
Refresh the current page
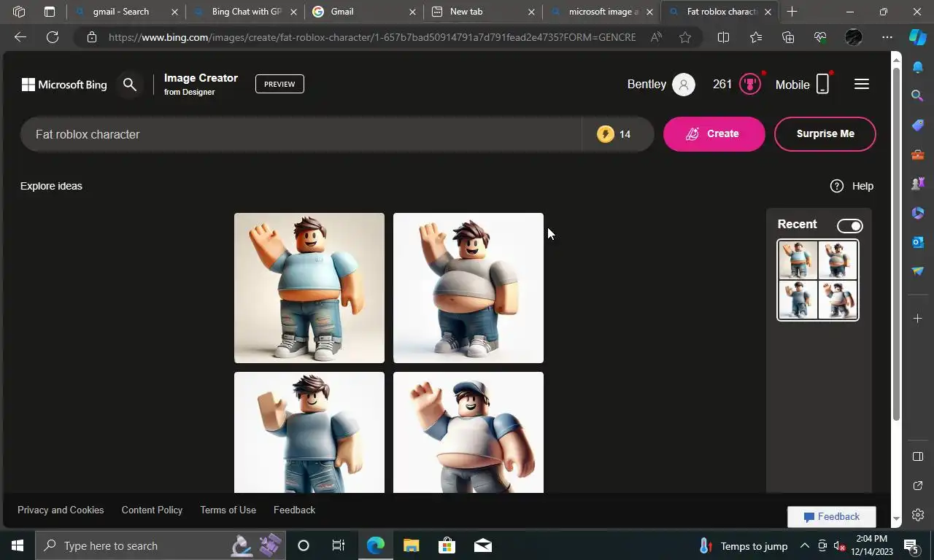(53, 37)
